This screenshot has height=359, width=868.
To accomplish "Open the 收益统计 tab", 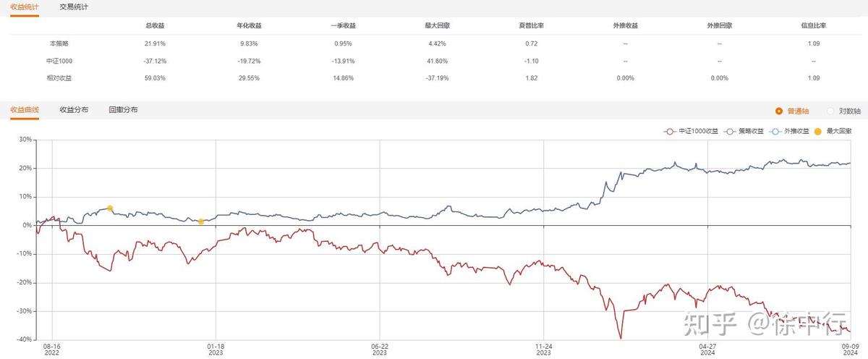I will point(25,7).
